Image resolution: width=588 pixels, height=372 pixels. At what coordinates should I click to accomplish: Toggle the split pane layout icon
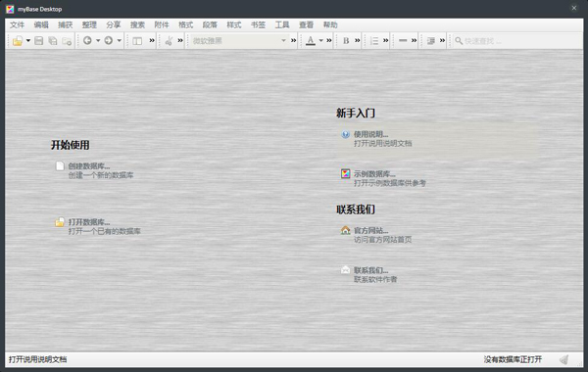137,40
